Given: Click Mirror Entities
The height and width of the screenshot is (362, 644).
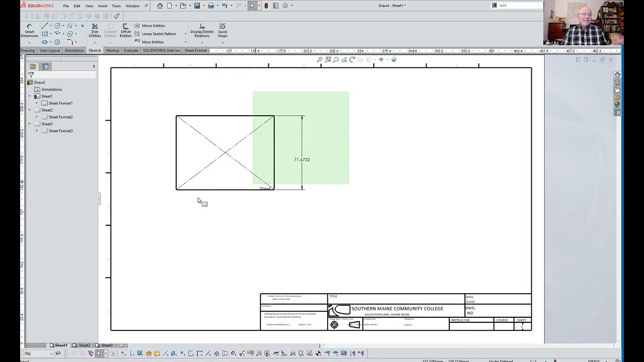Looking at the screenshot, I should (x=149, y=26).
